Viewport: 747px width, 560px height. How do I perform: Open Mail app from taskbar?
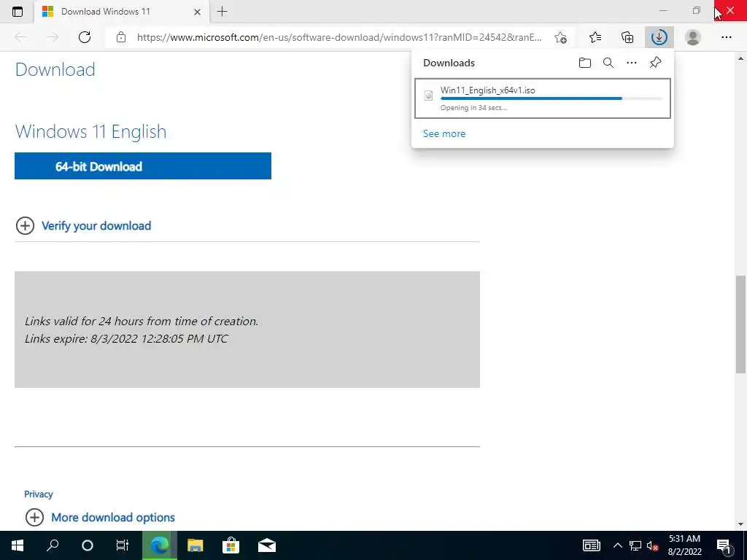[x=267, y=545]
